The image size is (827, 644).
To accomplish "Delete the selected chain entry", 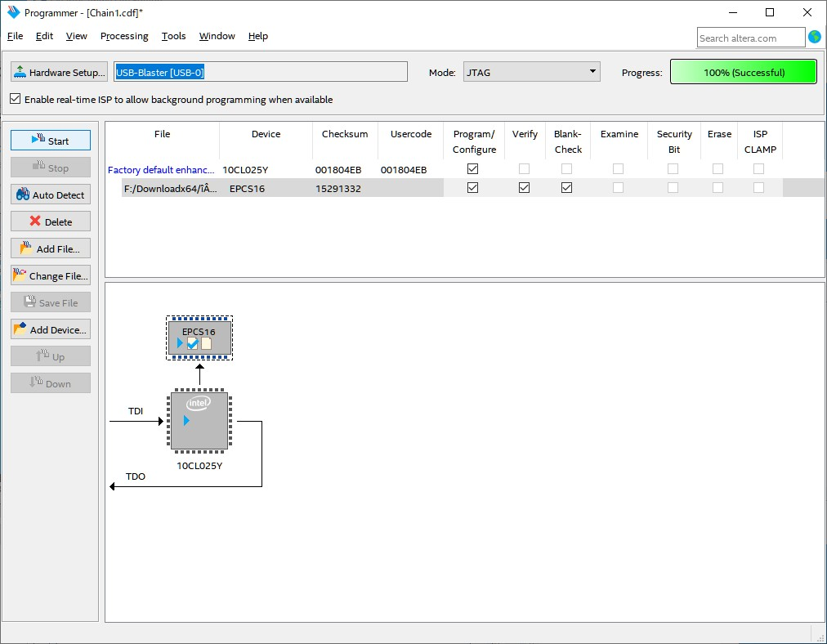I will pos(51,221).
